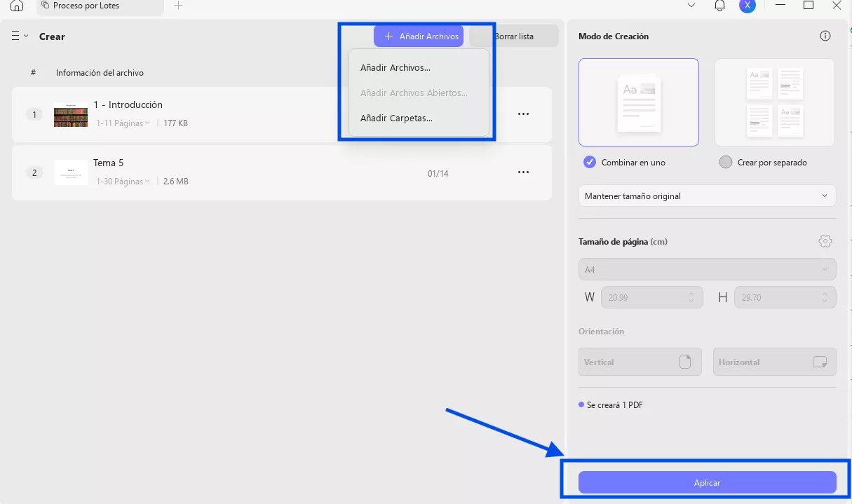Open a new tab with plus icon
Screen dimensions: 852x504
[178, 6]
